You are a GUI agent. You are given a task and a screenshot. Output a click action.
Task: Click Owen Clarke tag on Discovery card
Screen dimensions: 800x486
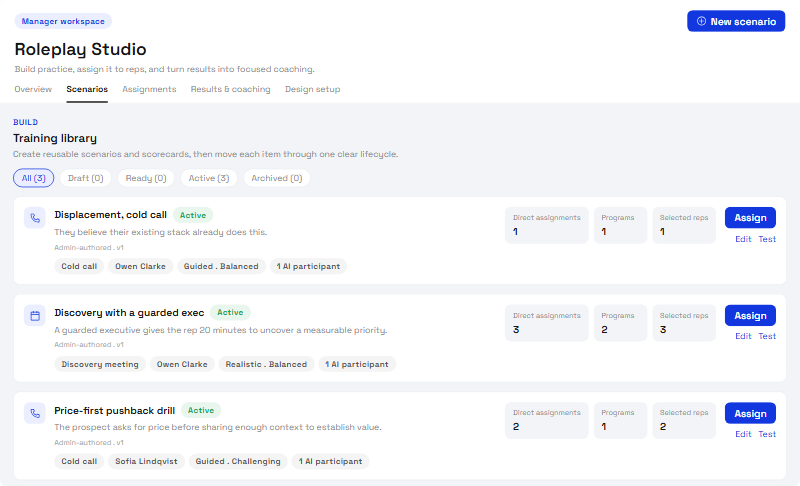pyautogui.click(x=182, y=364)
